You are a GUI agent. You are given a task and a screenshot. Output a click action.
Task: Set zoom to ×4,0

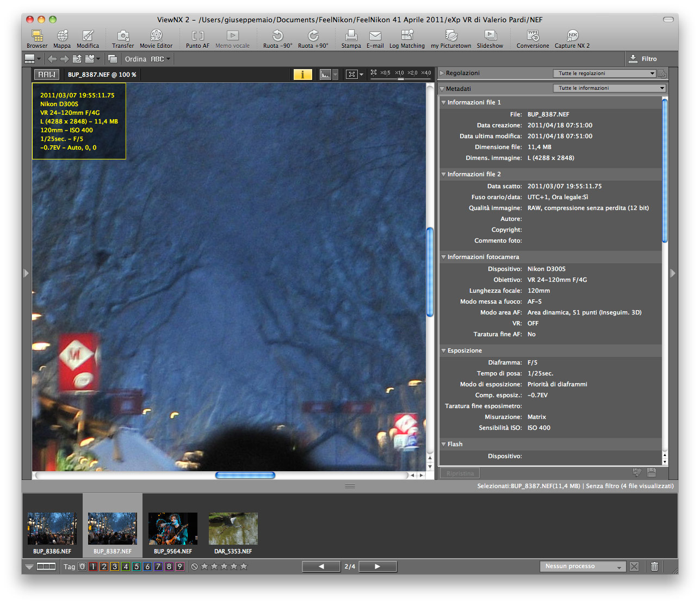click(426, 72)
